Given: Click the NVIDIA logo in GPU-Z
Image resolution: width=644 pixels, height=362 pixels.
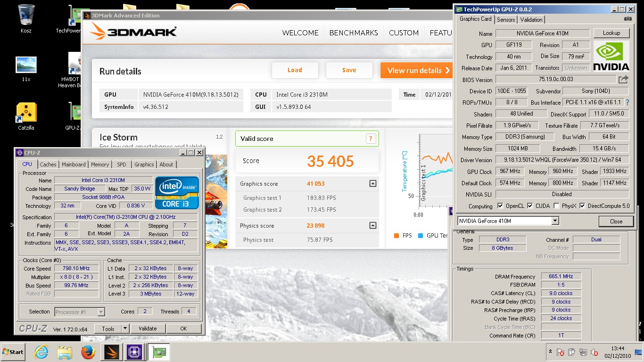Looking at the screenshot, I should coord(611,57).
